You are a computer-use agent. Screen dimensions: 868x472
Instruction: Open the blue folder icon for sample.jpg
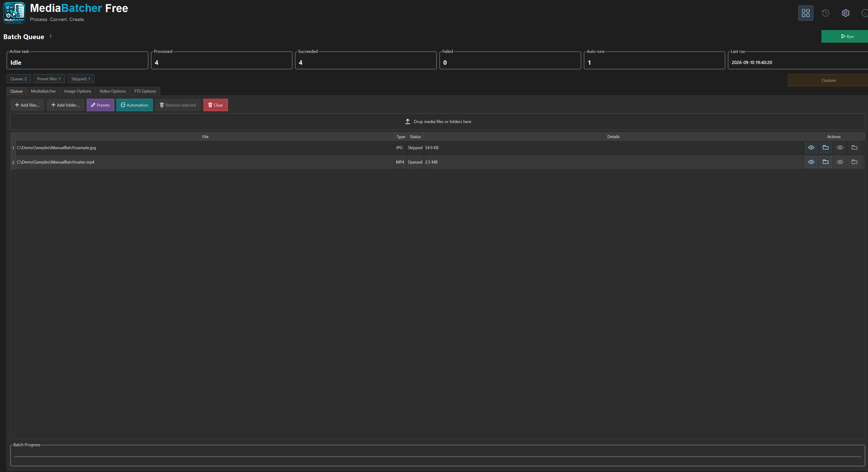click(825, 147)
